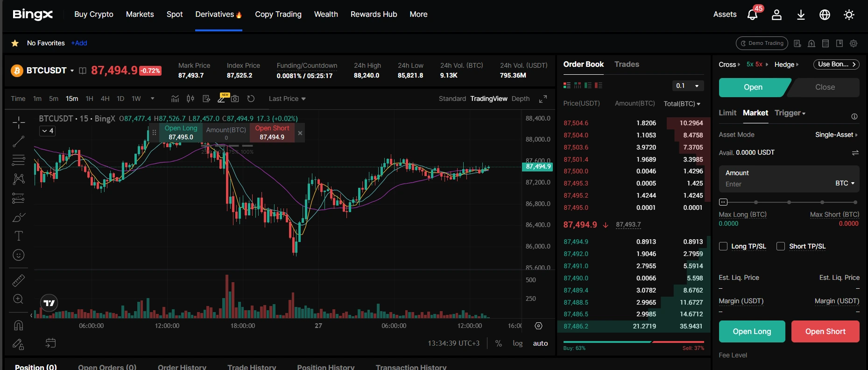
Task: Open the calculator icon in top toolbar
Action: [826, 43]
